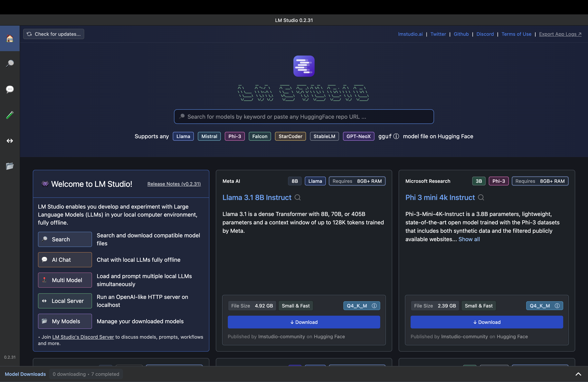Screen dimensions: 588x382
Task: Open the Home tab in sidebar
Action: pos(10,38)
